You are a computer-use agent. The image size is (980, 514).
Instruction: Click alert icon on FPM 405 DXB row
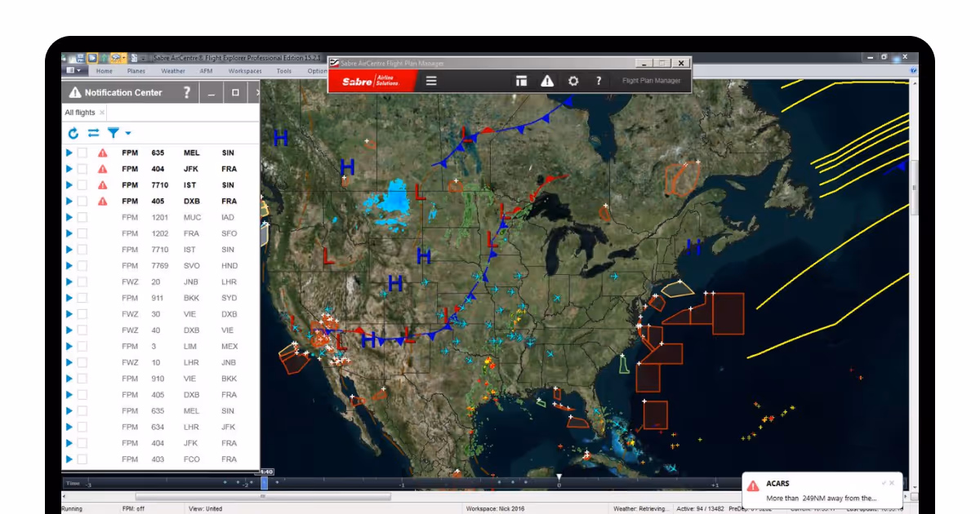coord(103,201)
